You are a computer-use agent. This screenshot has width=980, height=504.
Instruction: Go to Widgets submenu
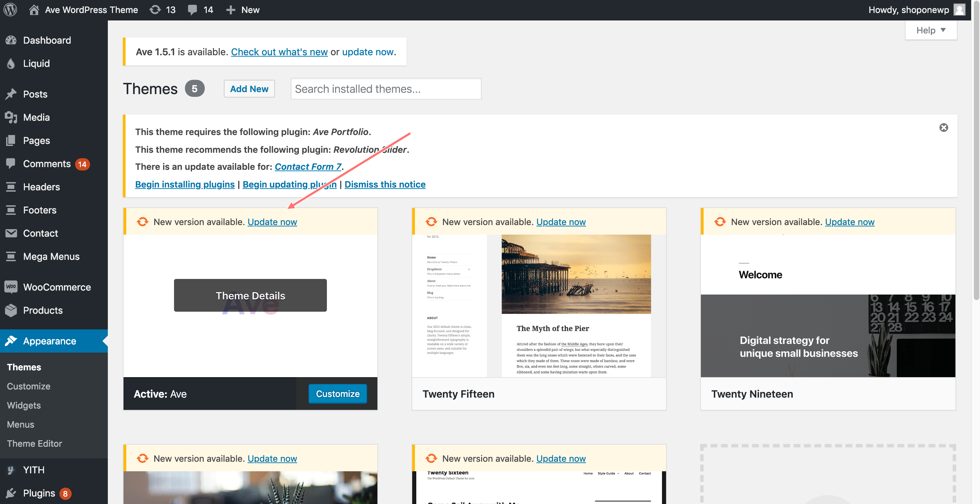[x=24, y=405]
